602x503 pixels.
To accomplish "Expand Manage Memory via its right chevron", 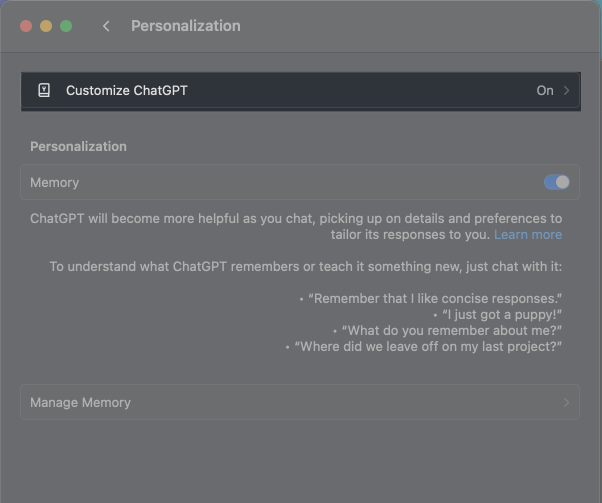I will pos(566,402).
